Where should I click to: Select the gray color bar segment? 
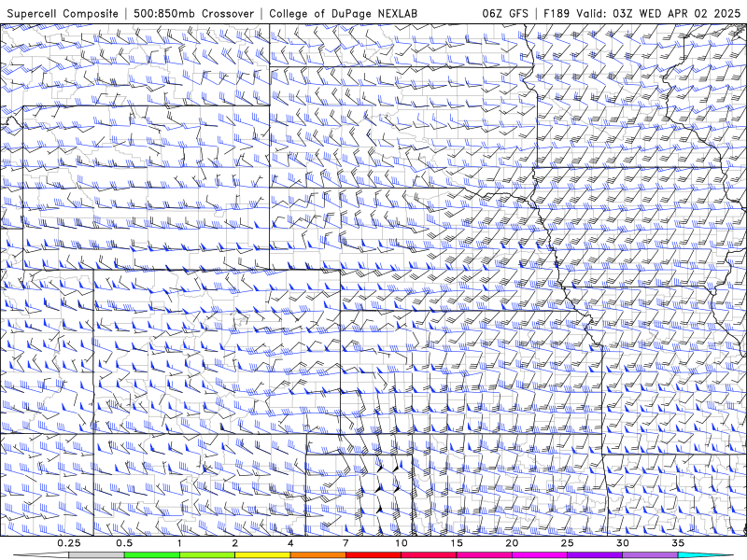(x=97, y=555)
